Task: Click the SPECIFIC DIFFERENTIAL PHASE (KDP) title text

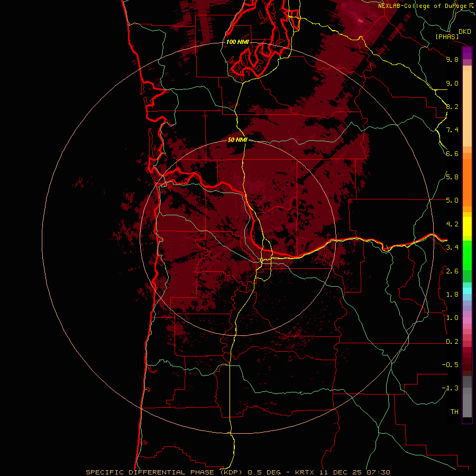Action: [165, 472]
